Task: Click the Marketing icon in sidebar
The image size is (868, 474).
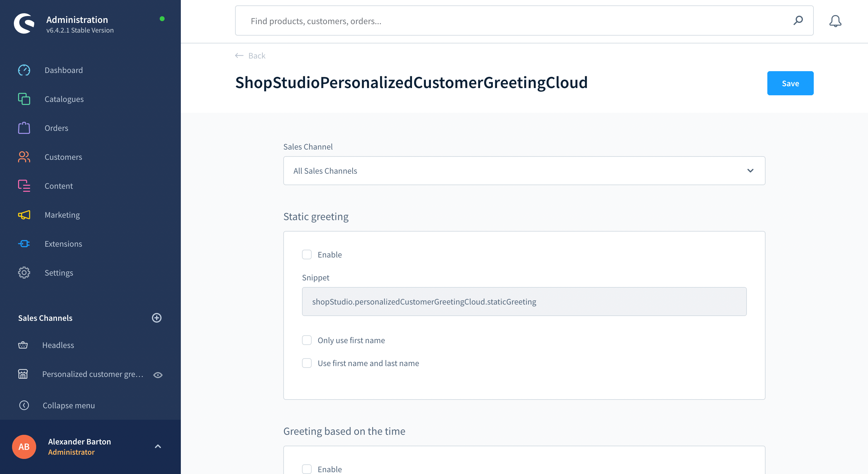Action: (24, 215)
